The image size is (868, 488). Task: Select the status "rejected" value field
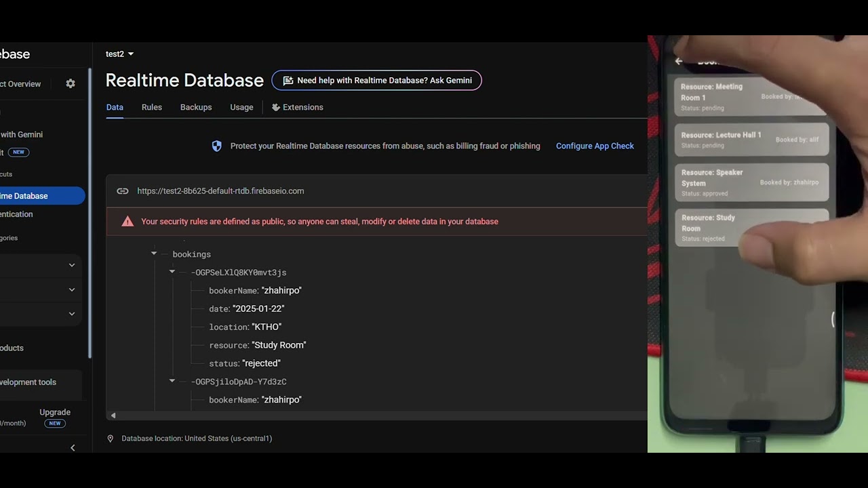click(262, 363)
